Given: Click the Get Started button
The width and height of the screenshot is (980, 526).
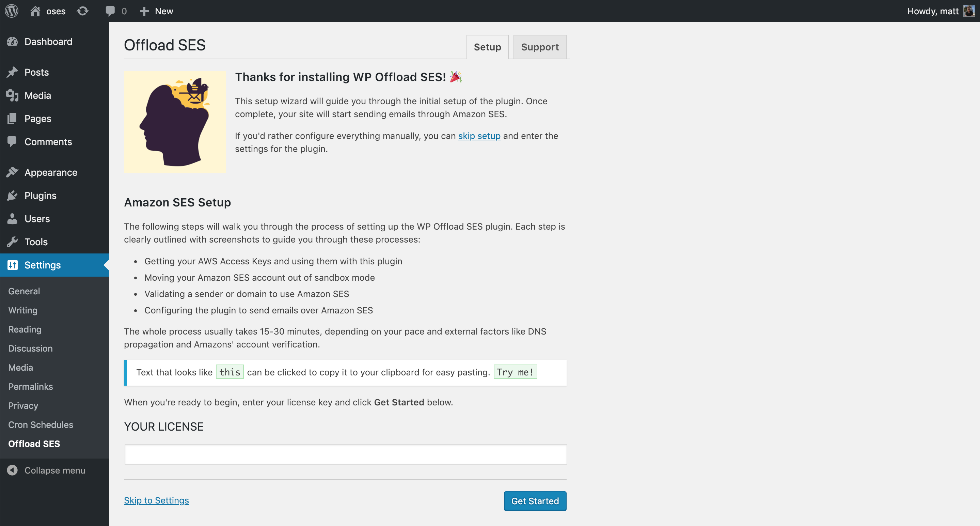Looking at the screenshot, I should coord(535,501).
